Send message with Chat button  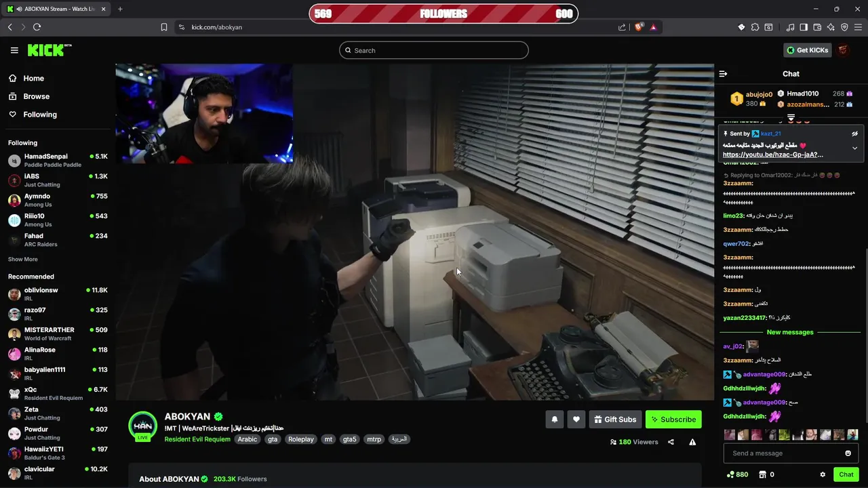point(846,474)
